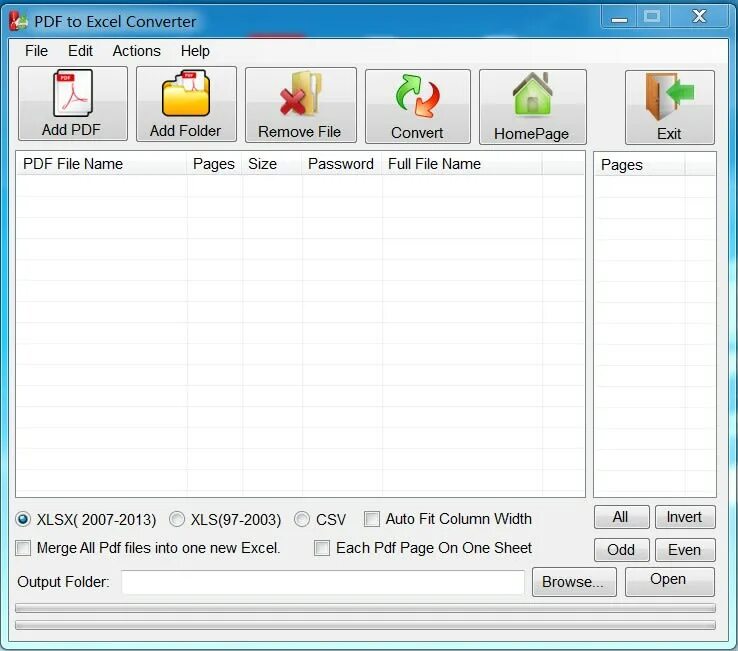Check Merge All Pdf files into one Excel
Screen dimensions: 738x651
click(23, 548)
